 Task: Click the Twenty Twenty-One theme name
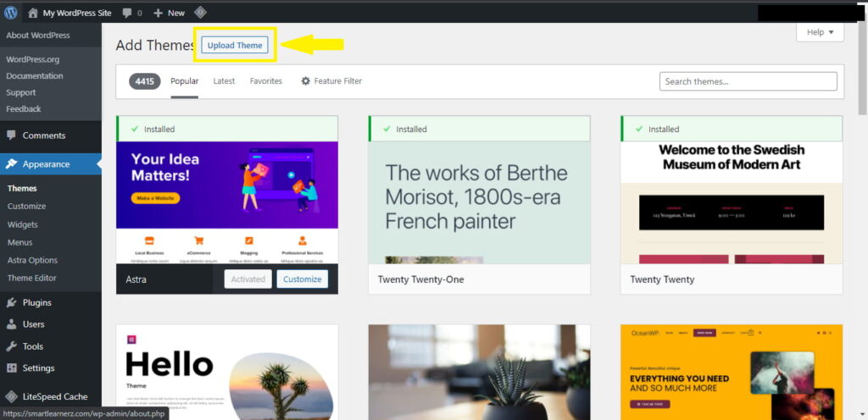[420, 279]
